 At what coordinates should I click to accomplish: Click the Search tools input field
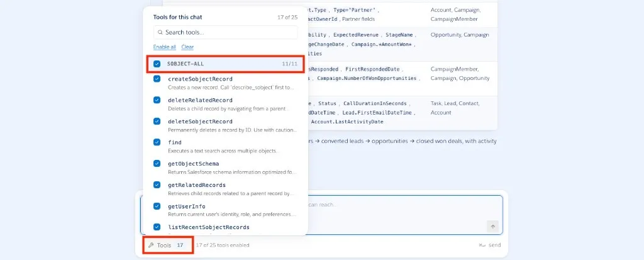226,32
